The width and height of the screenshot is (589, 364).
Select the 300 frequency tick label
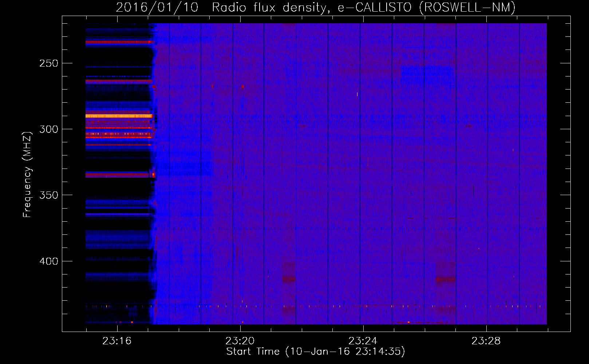click(48, 129)
